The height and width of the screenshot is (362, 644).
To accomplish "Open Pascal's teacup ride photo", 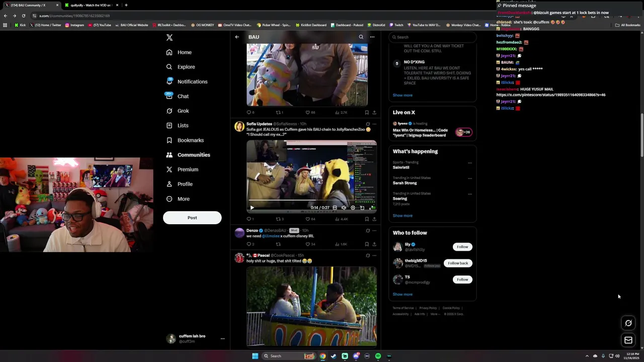I will [311, 306].
